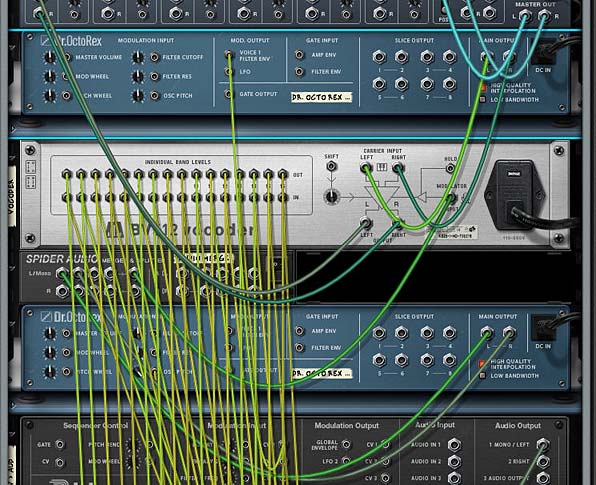This screenshot has width=596, height=485.
Task: Click Filter Res CV jack on top Dr. Octo Rex
Action: [x=154, y=76]
